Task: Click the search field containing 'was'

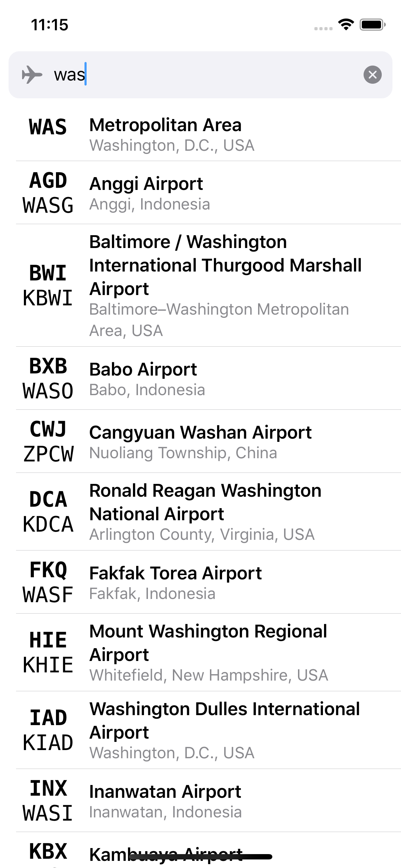Action: click(x=207, y=75)
